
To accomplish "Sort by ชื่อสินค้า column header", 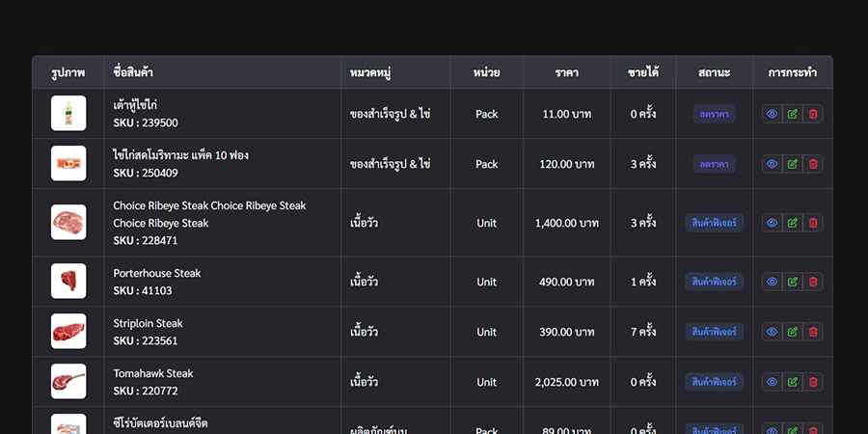I will pos(133,72).
